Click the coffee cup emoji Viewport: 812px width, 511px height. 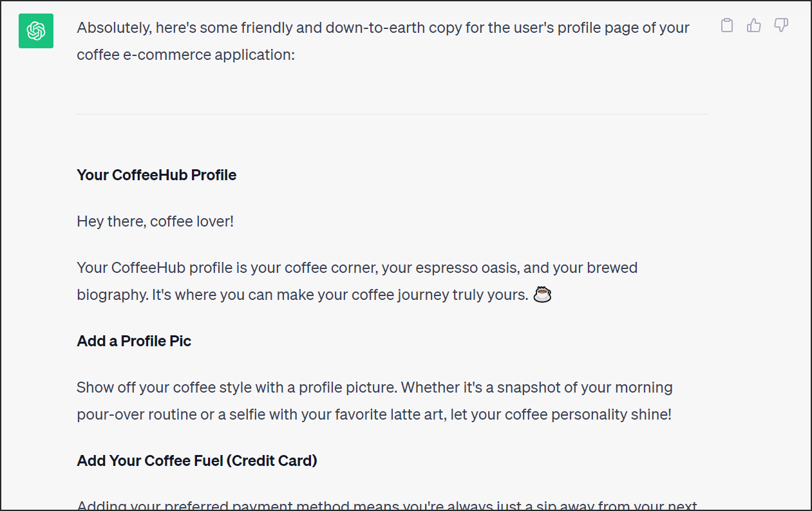(x=543, y=295)
